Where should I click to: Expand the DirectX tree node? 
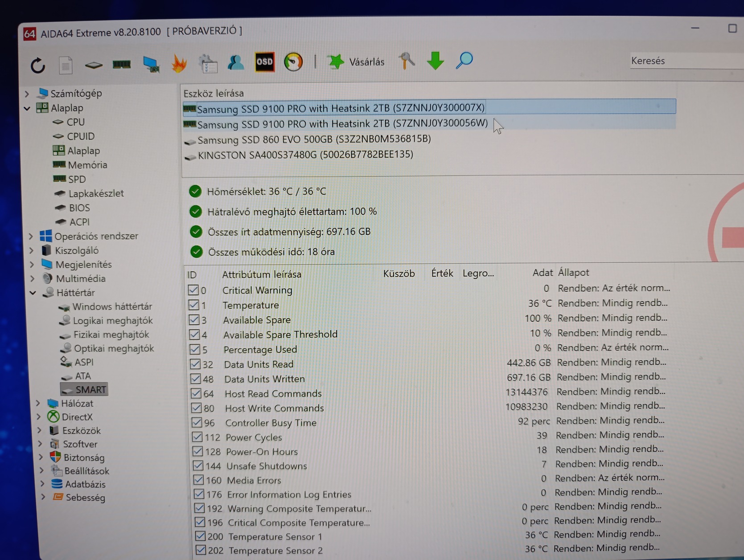tap(39, 417)
